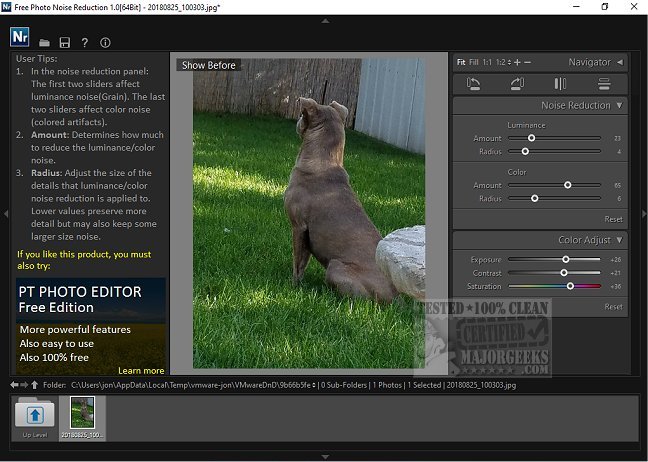Click the split compare view icon
Viewport: 648px width, 462px height.
(560, 84)
